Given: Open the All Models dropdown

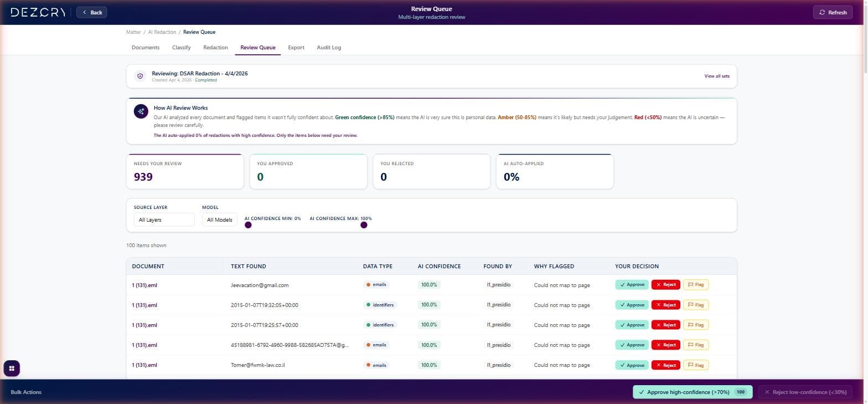Looking at the screenshot, I should click(219, 220).
